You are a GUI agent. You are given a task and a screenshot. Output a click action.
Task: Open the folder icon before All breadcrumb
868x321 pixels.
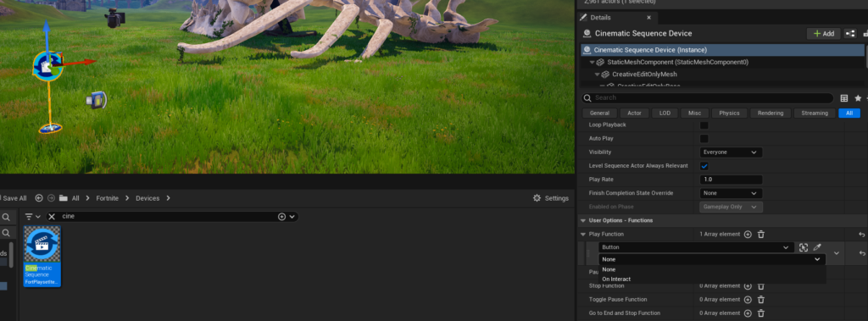(x=63, y=198)
